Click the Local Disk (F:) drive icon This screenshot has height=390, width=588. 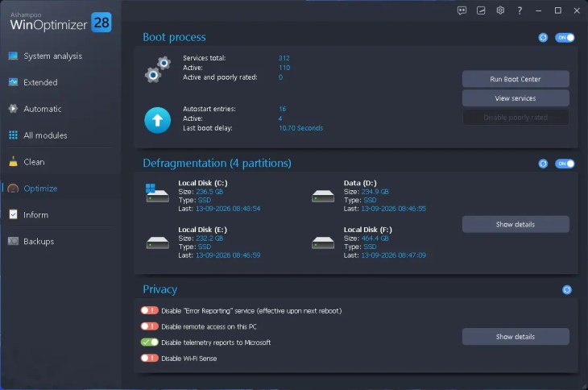pos(323,243)
